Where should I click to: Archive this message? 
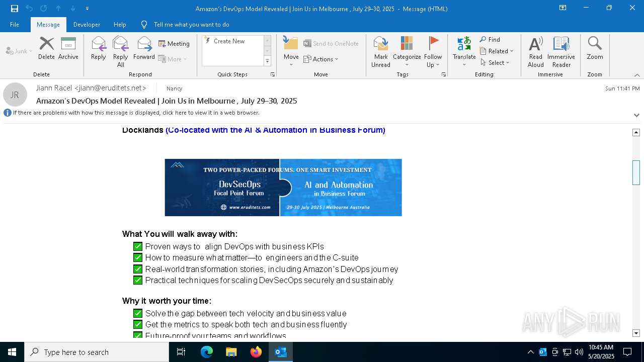(x=68, y=48)
